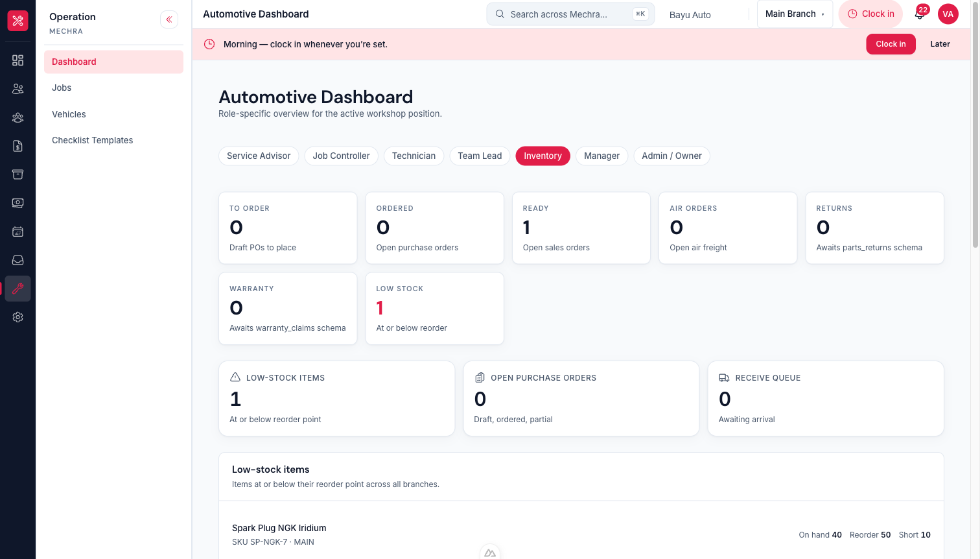Switch to Technician role tab
980x559 pixels.
[x=414, y=156]
